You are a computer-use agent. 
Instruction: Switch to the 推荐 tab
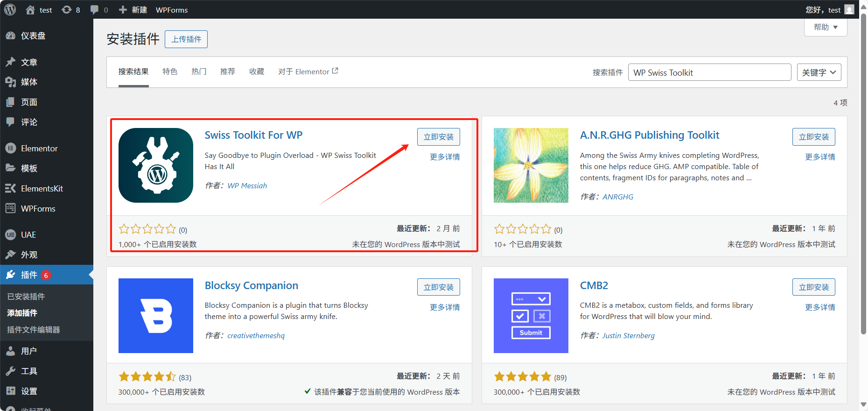point(228,71)
